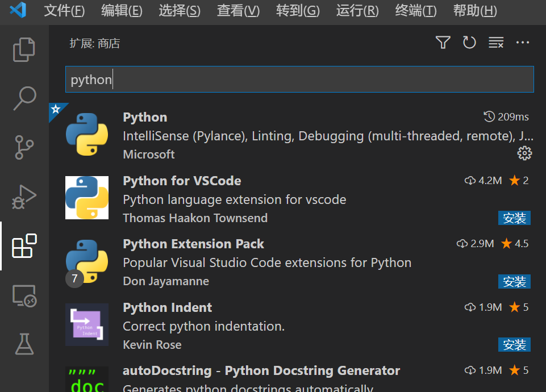Click the IntelliSense (Pylance) description text

coord(328,136)
